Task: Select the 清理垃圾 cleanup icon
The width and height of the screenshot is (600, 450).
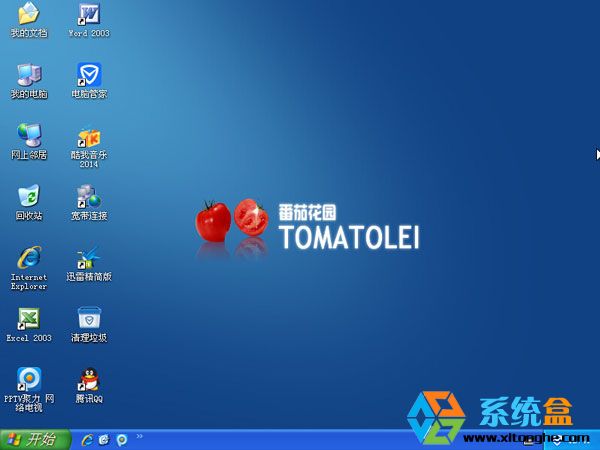Action: click(x=89, y=319)
